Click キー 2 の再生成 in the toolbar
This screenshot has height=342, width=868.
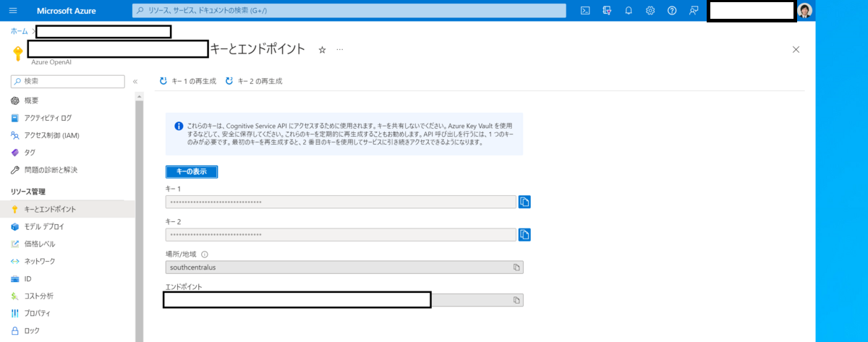pyautogui.click(x=254, y=81)
